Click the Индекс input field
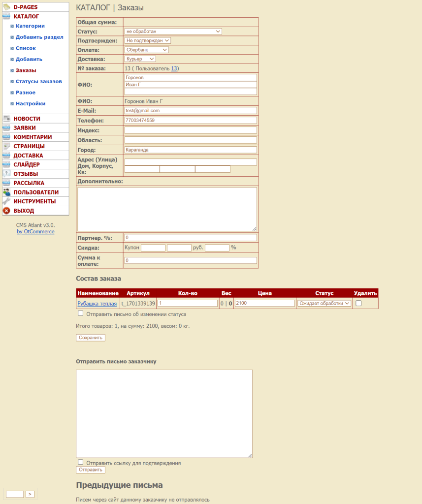Viewport: 422px width, 504px height. coord(191,130)
